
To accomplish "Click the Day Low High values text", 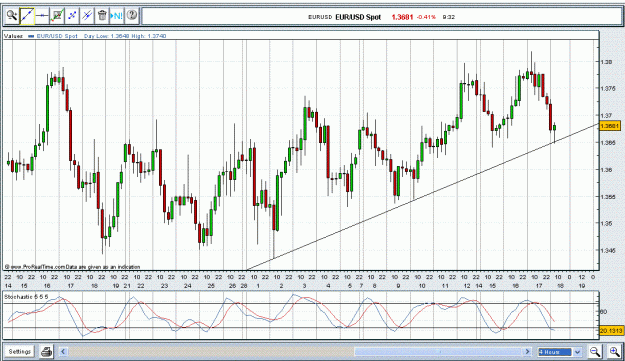I will (125, 36).
